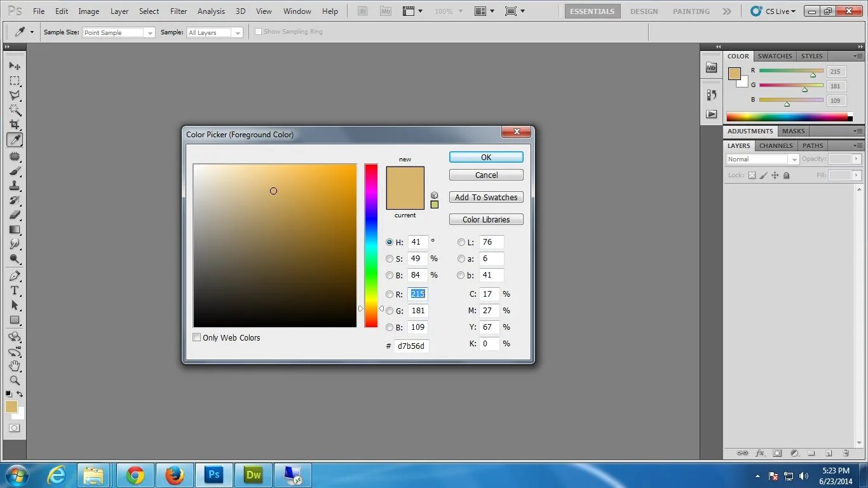This screenshot has width=868, height=488.
Task: Select the brightness B radio button
Action: (390, 275)
